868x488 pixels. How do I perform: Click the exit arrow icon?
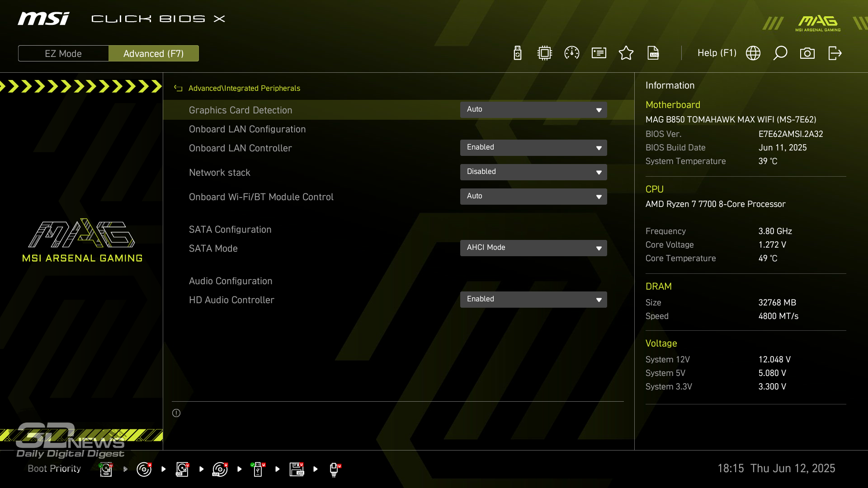point(835,53)
